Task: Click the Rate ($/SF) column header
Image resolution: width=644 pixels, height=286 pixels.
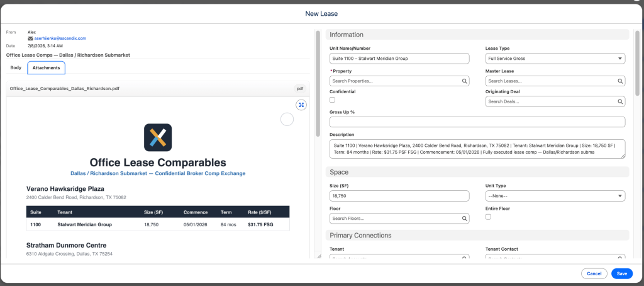Action: pyautogui.click(x=260, y=212)
